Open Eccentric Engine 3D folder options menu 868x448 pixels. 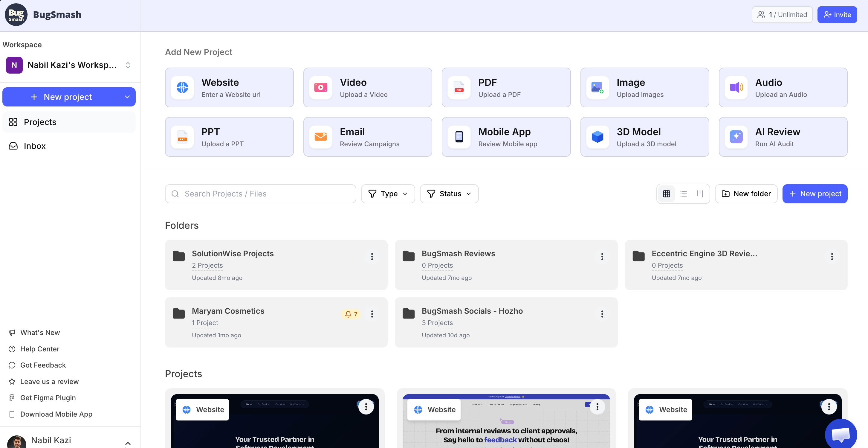tap(832, 257)
